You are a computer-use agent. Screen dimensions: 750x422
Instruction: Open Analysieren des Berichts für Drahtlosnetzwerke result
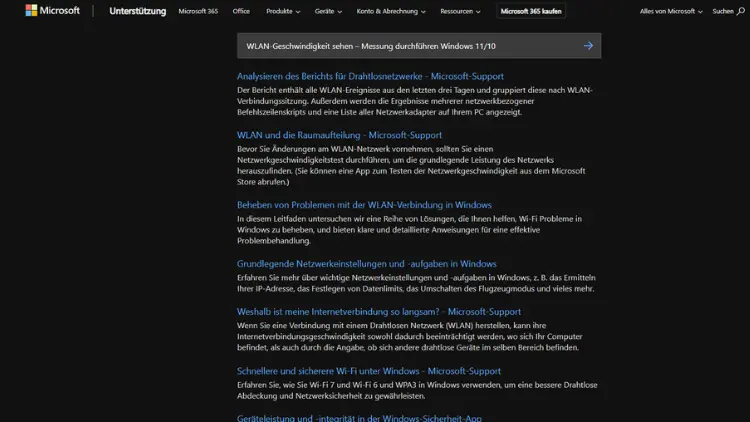(370, 76)
